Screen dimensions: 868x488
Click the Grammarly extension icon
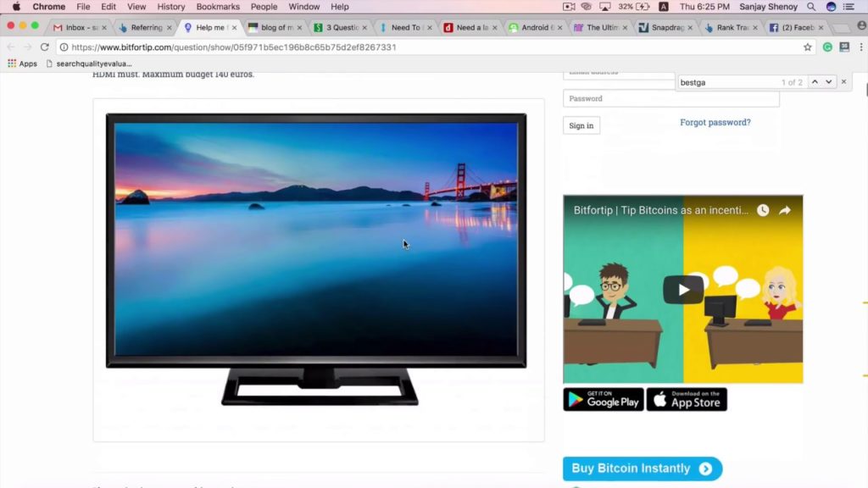(x=827, y=47)
